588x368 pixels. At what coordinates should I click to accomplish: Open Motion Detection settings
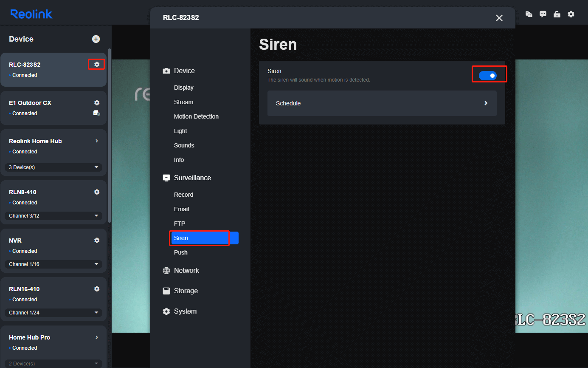click(x=196, y=116)
